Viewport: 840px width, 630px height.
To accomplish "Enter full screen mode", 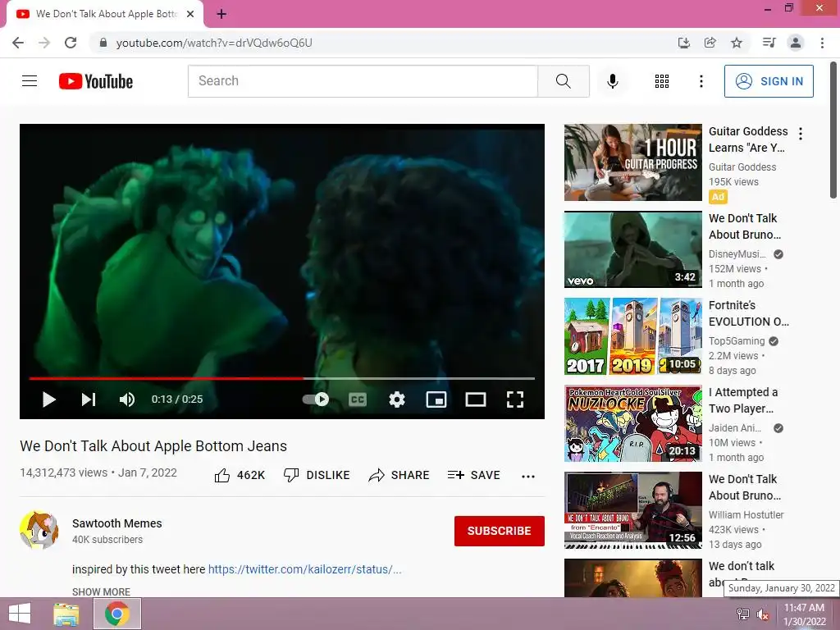I will pos(515,399).
